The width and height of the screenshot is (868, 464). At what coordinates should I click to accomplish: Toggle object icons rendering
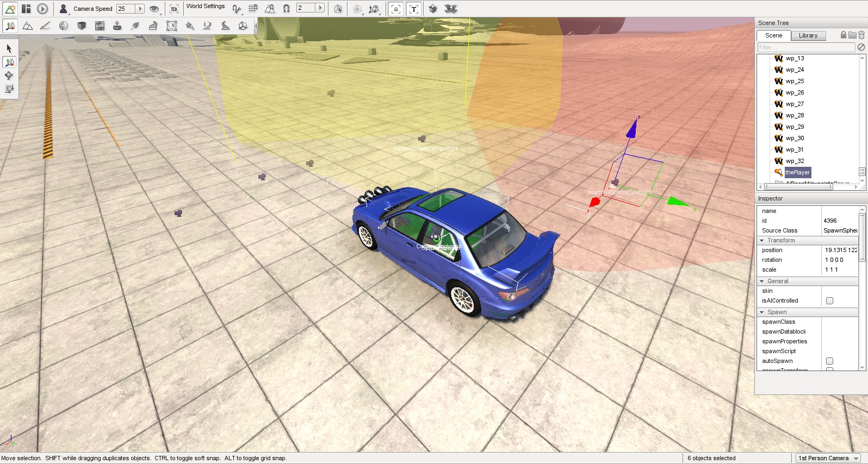pyautogui.click(x=396, y=9)
